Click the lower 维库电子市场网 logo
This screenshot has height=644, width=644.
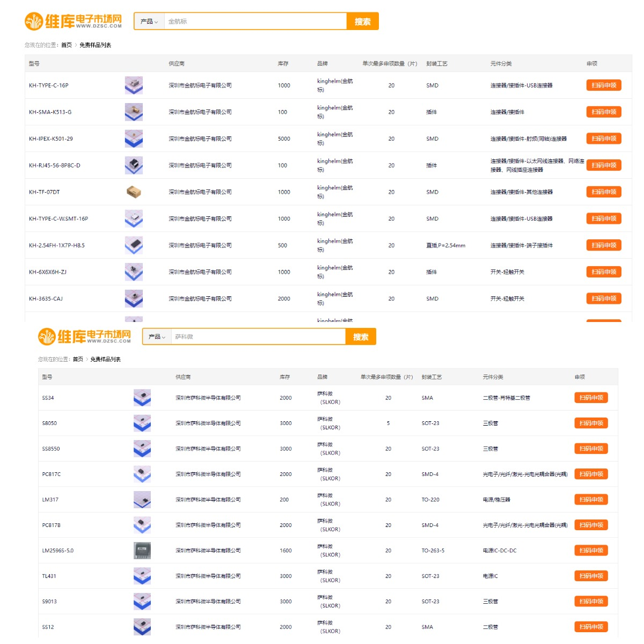coord(84,336)
